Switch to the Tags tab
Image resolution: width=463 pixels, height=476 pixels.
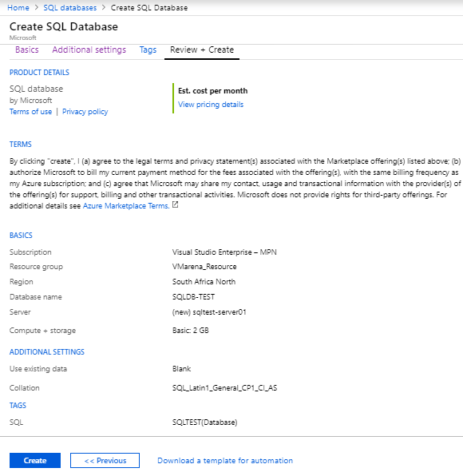pyautogui.click(x=148, y=50)
